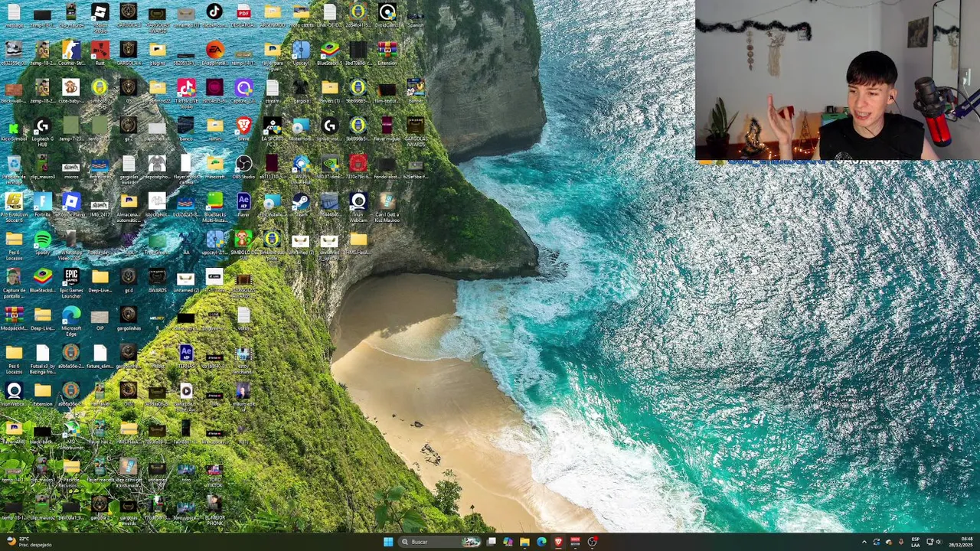Select the minecraft folder
Screen dimensions: 980x551
[x=215, y=166]
